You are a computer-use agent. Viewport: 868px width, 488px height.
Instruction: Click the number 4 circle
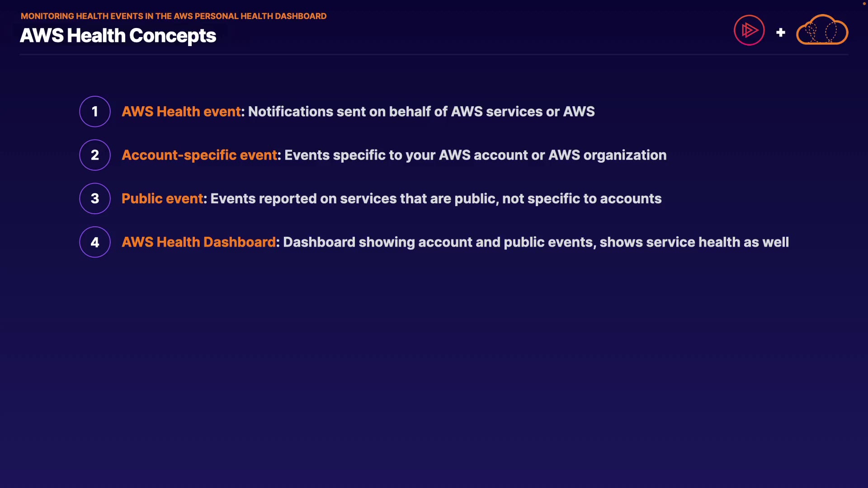(95, 242)
